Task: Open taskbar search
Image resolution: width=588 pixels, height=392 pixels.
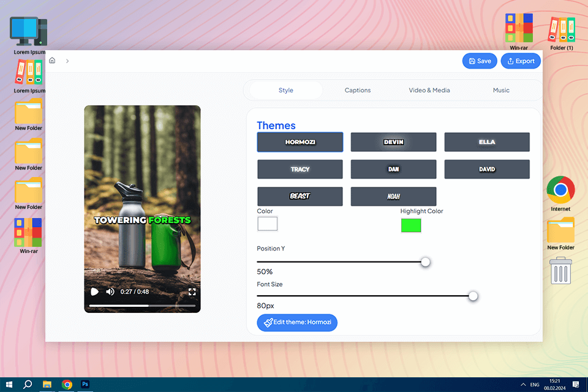Action: click(x=28, y=385)
